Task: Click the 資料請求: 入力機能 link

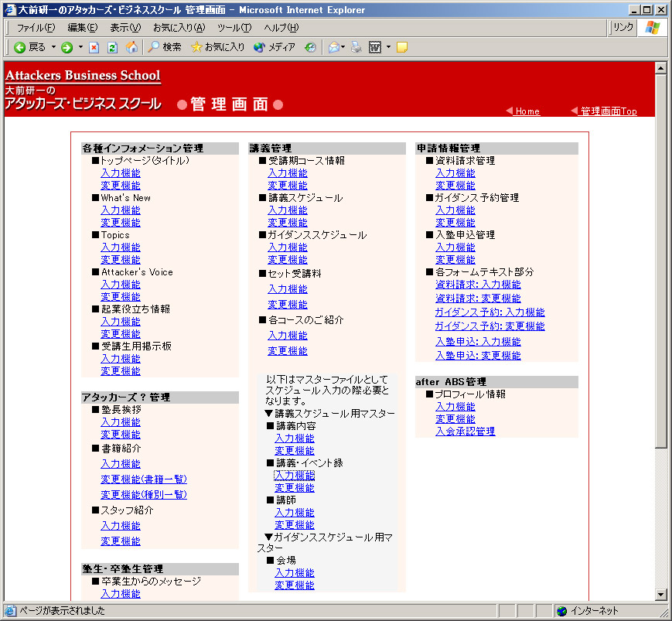Action: point(478,285)
